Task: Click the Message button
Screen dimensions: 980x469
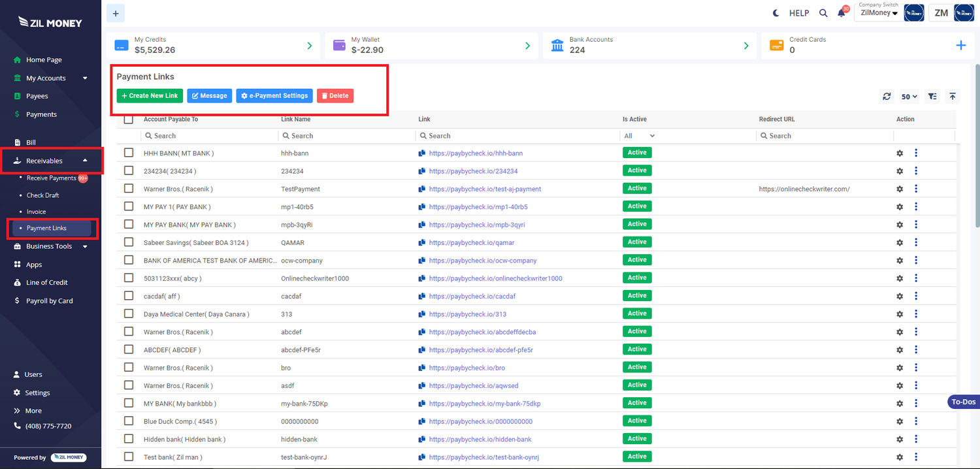Action: point(209,96)
